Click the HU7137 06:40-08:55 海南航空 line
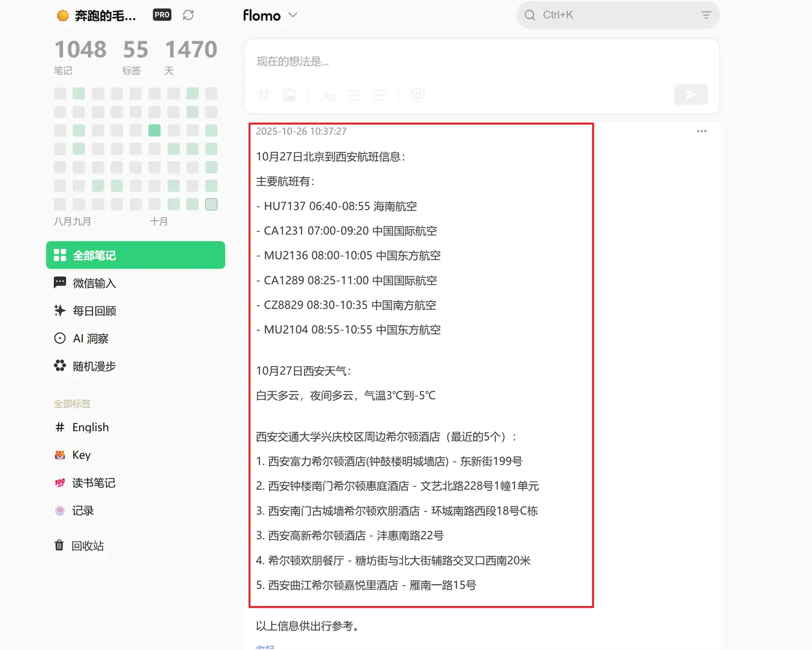Screen dimensions: 812x650 [337, 207]
